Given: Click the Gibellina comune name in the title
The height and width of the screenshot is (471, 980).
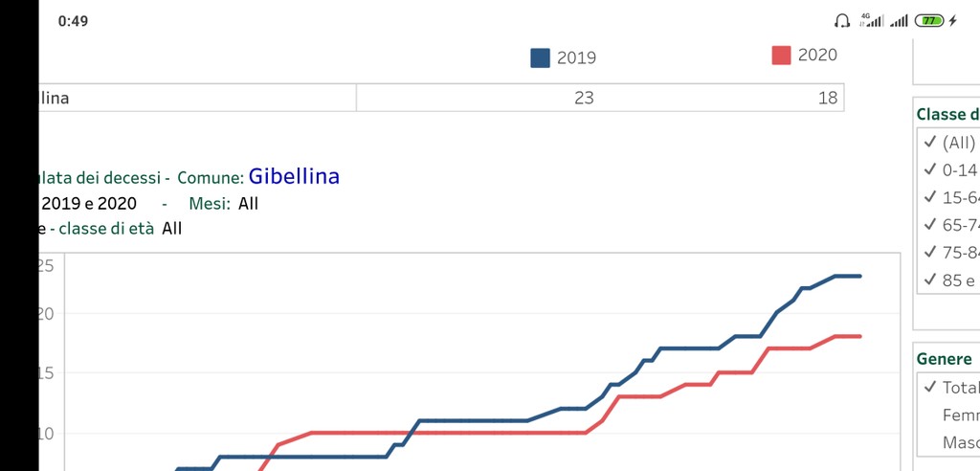Looking at the screenshot, I should coord(294,177).
